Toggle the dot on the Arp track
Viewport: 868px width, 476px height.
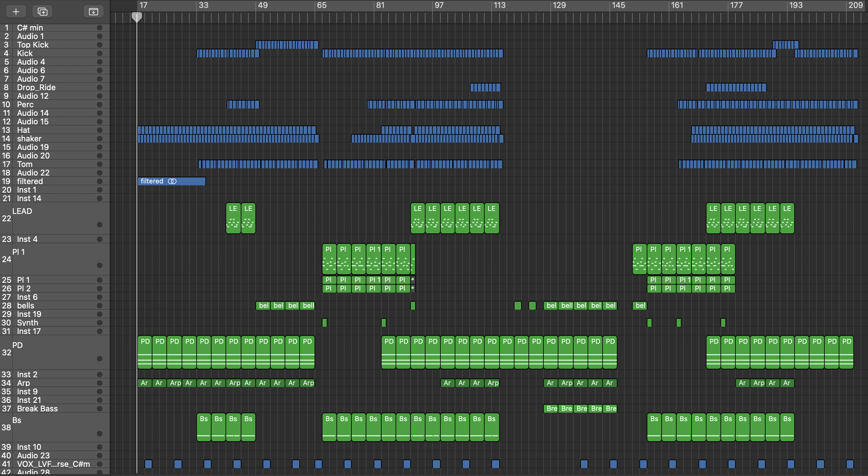[x=99, y=383]
